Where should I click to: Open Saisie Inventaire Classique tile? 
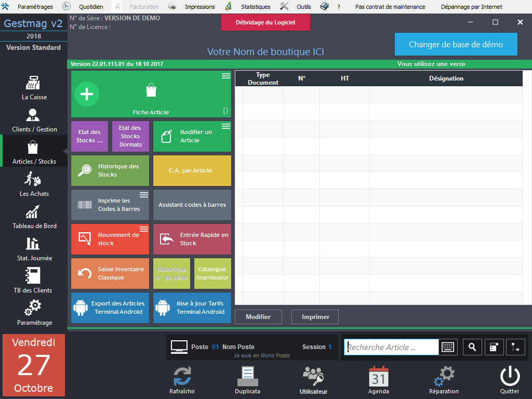click(110, 273)
